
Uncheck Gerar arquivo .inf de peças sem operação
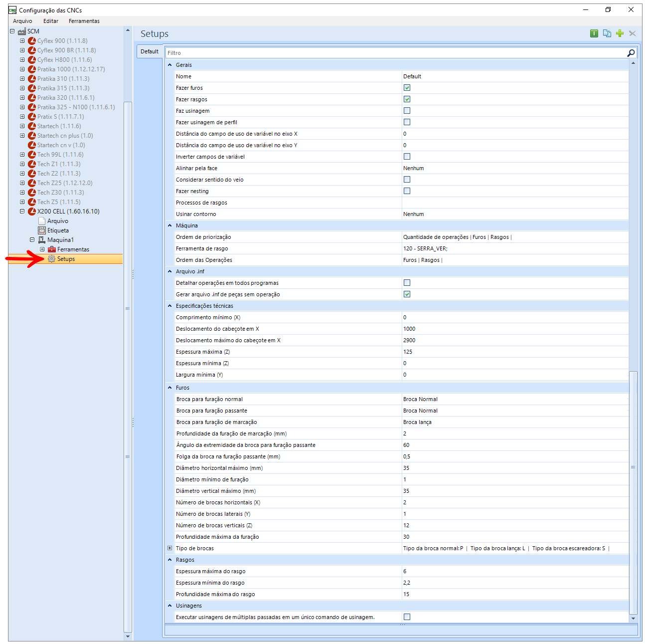(407, 294)
